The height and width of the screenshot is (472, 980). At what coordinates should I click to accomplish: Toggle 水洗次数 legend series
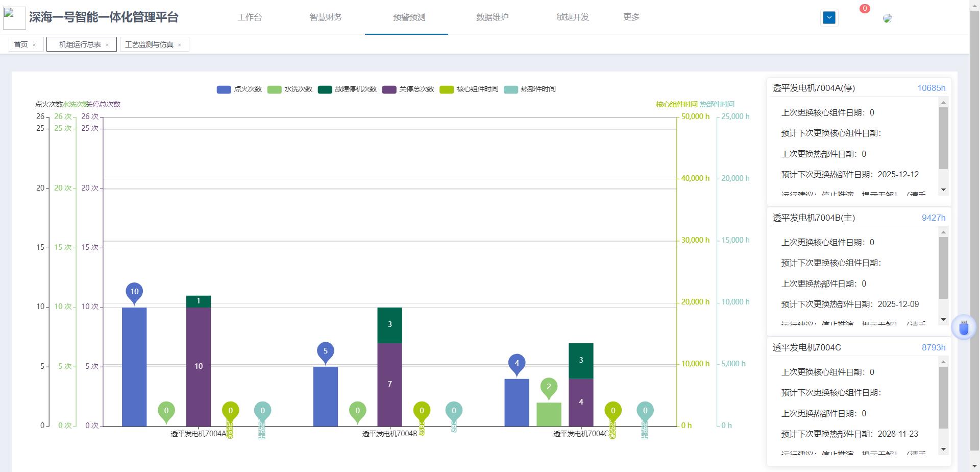point(290,89)
